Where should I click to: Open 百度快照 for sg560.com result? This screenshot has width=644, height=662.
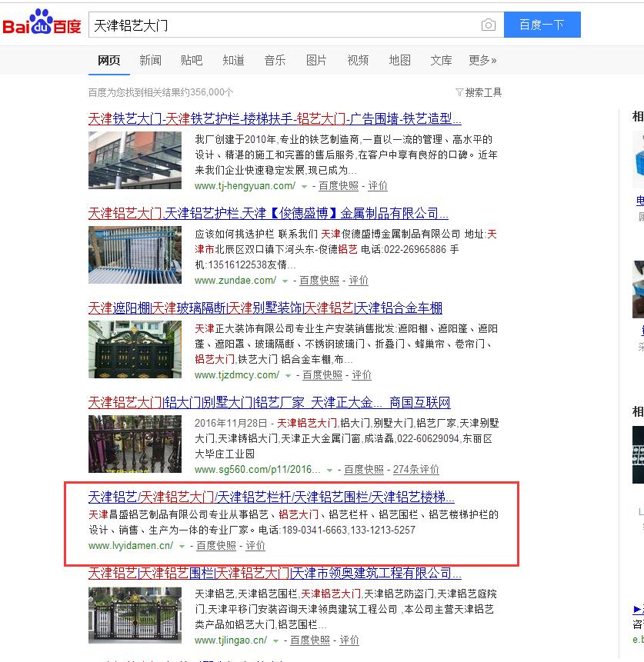(363, 470)
